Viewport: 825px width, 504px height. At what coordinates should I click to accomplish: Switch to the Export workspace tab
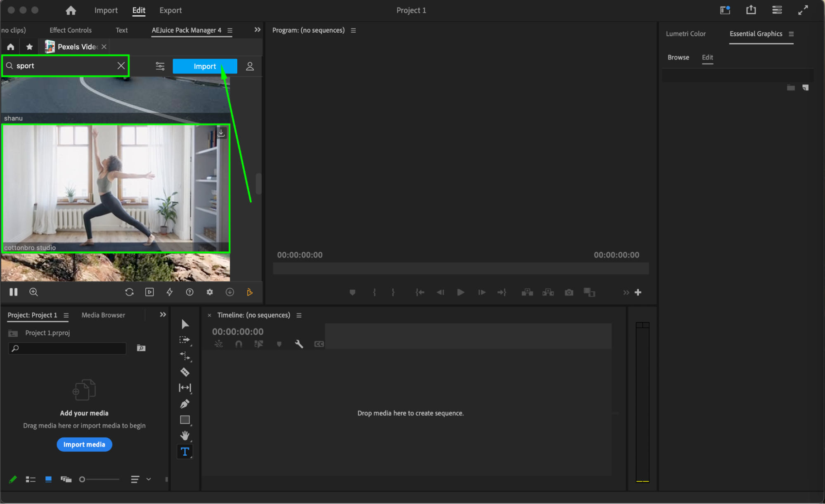pyautogui.click(x=170, y=10)
